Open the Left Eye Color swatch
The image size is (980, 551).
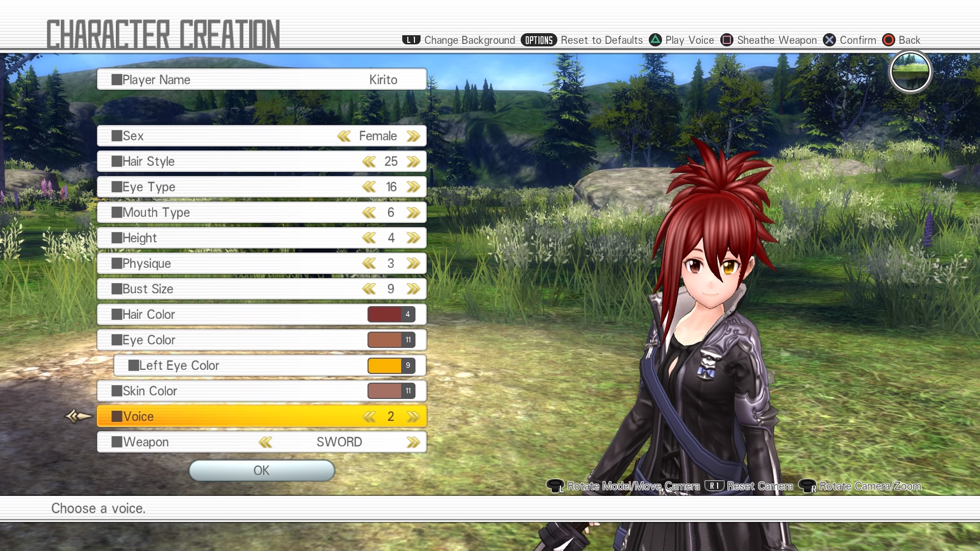(391, 365)
